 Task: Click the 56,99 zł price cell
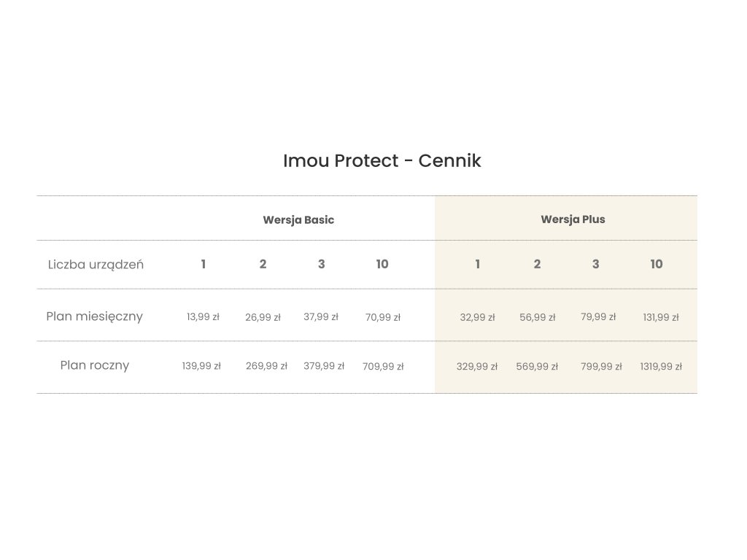coord(537,318)
